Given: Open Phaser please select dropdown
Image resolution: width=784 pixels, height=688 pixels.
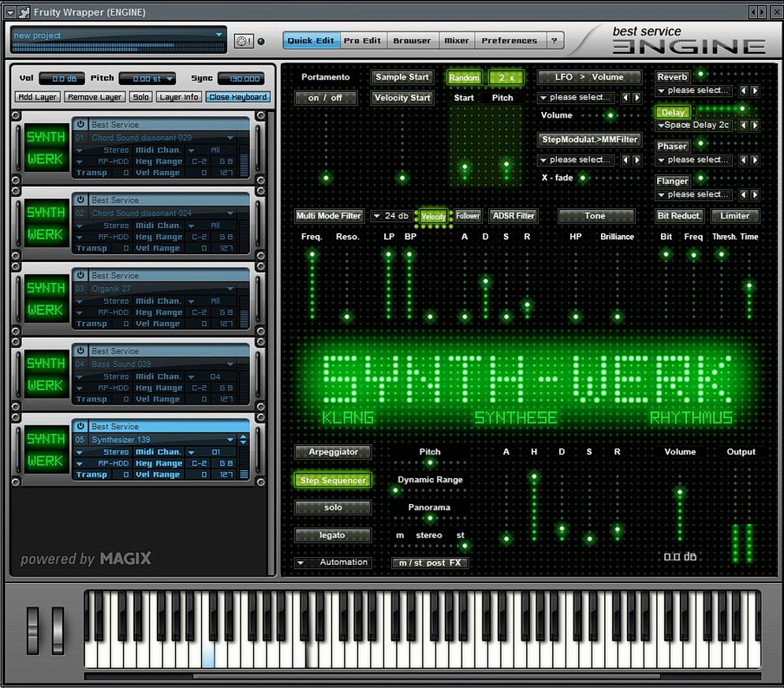Looking at the screenshot, I should (695, 160).
